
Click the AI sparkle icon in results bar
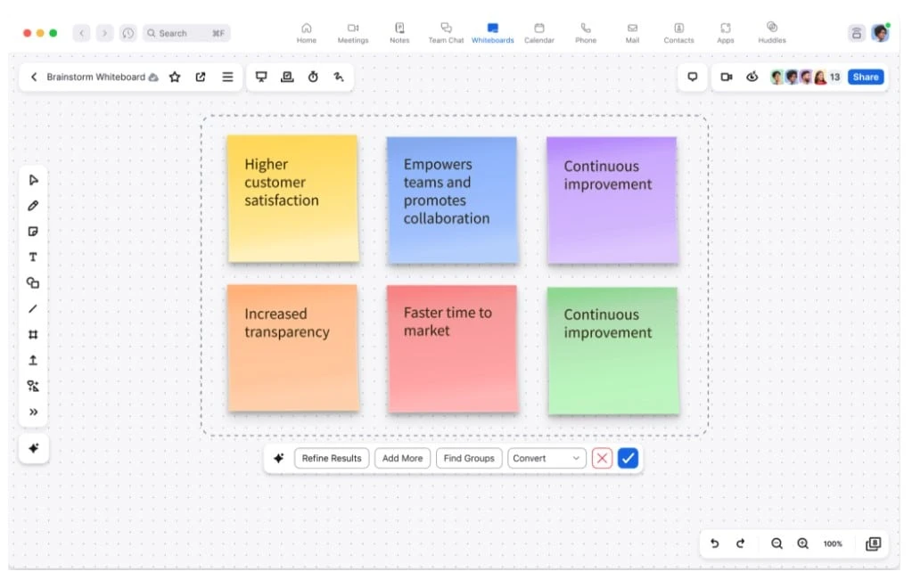pos(279,458)
